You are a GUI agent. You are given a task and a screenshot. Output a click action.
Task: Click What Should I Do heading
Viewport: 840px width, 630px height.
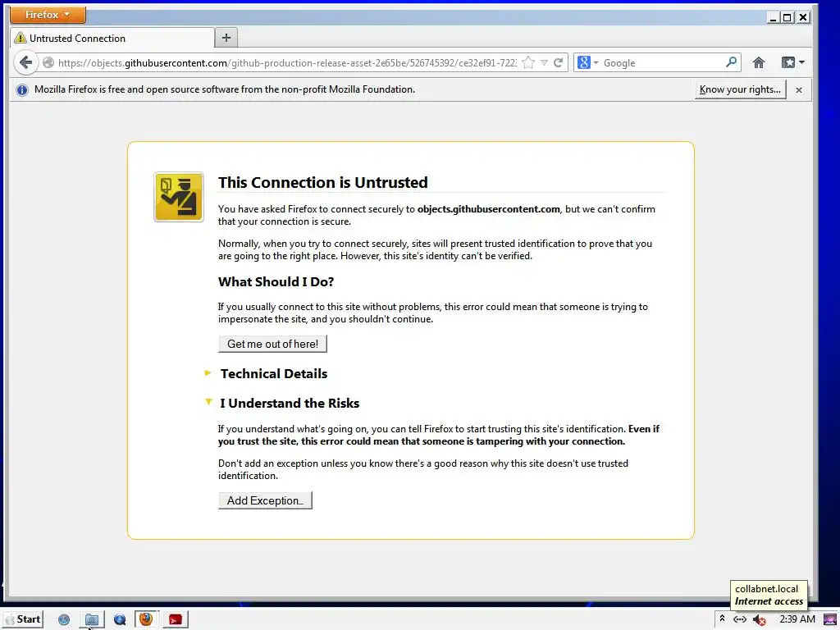coord(276,282)
